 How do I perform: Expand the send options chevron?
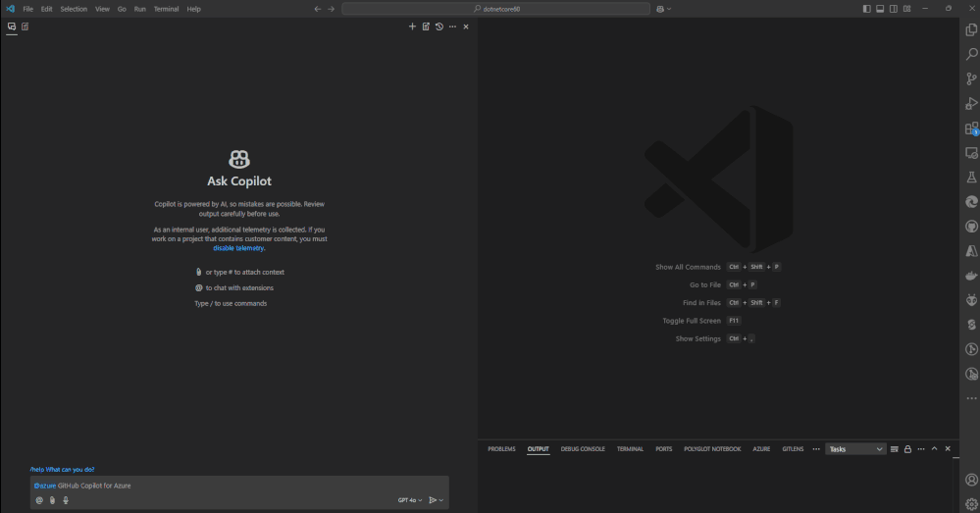click(x=441, y=500)
